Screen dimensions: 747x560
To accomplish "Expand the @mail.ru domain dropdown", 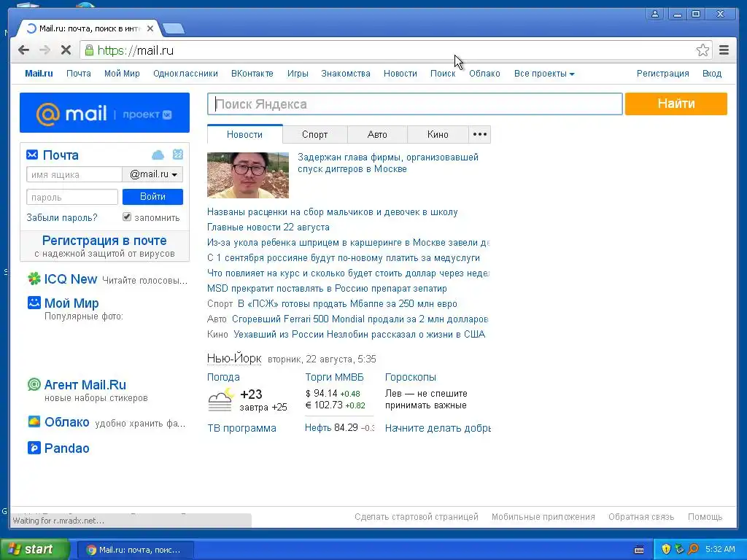I will coord(152,174).
